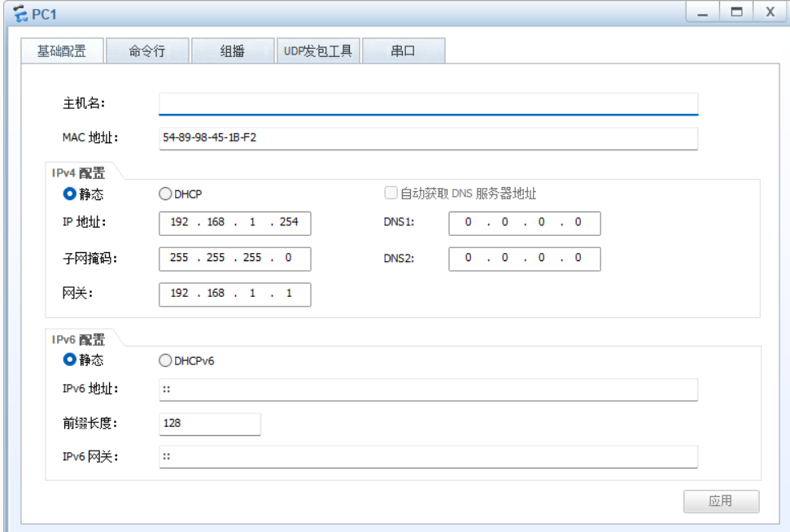The height and width of the screenshot is (532, 790).
Task: Click the IPv6 网关 input field
Action: [428, 456]
